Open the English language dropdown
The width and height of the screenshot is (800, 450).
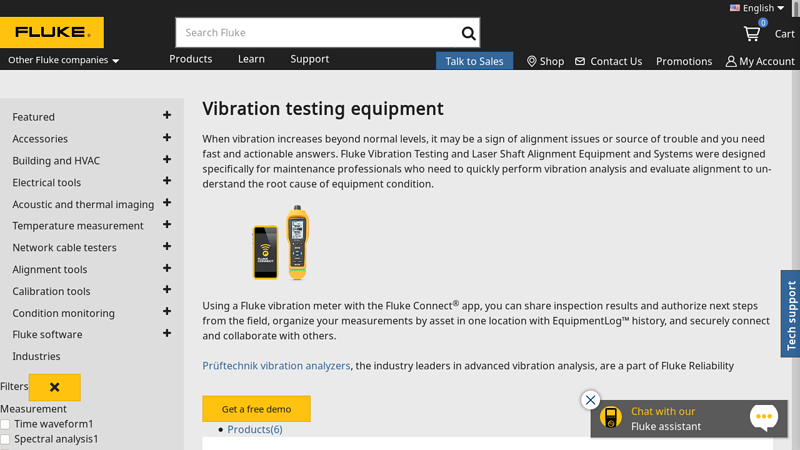758,8
